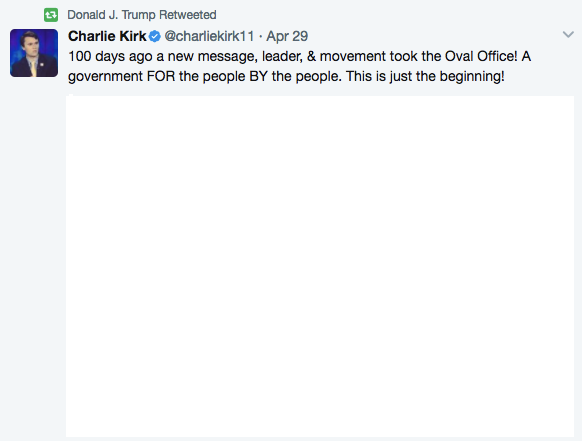Click the tweet text starting 100 days ago
This screenshot has width=582, height=441.
(300, 66)
